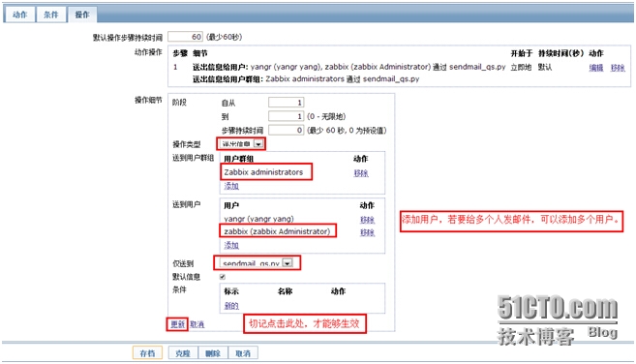Open the 操作类型 dropdown
The width and height of the screenshot is (636, 364).
[241, 143]
